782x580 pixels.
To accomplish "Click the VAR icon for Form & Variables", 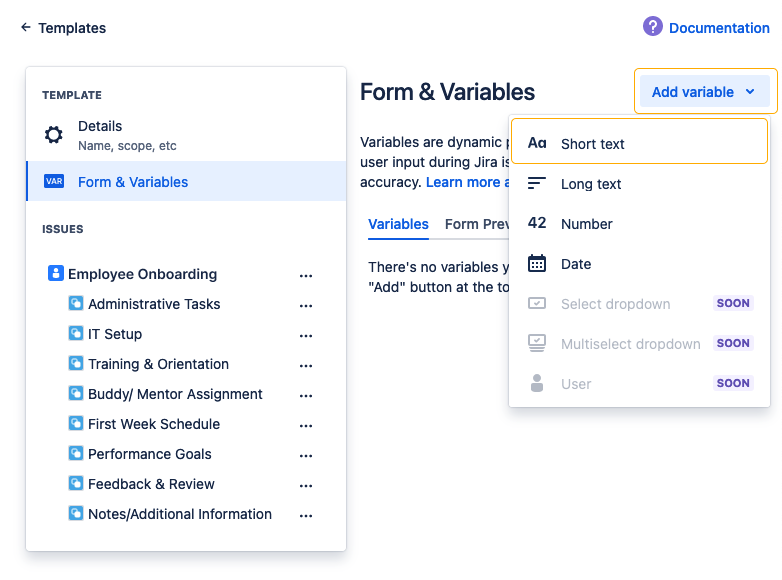I will [x=54, y=182].
